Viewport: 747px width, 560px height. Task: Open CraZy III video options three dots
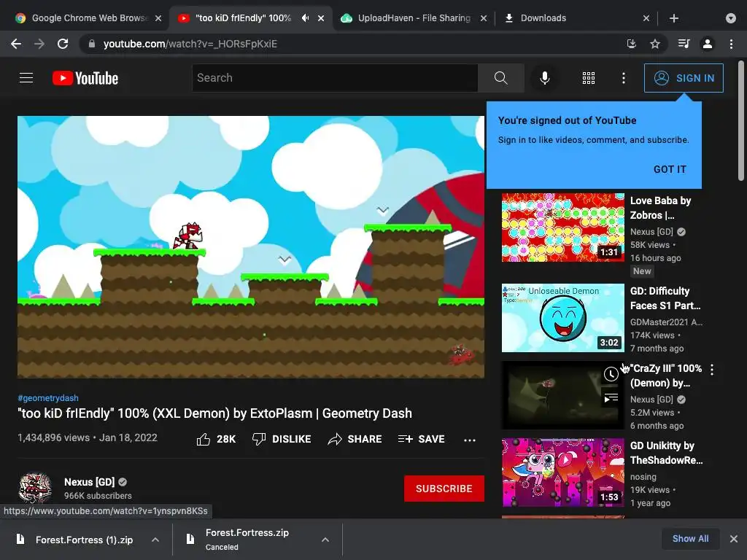click(x=712, y=370)
